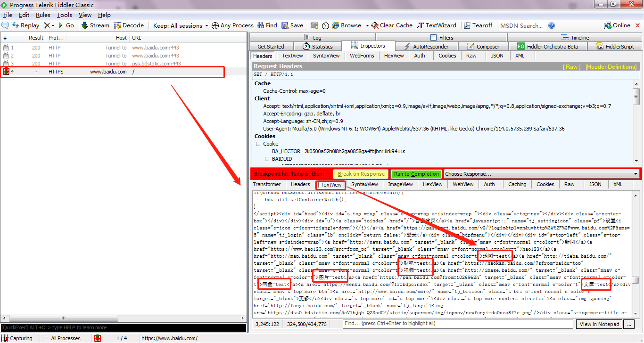Image resolution: width=644 pixels, height=343 pixels.
Task: Click the Clear Cache icon
Action: tap(375, 25)
